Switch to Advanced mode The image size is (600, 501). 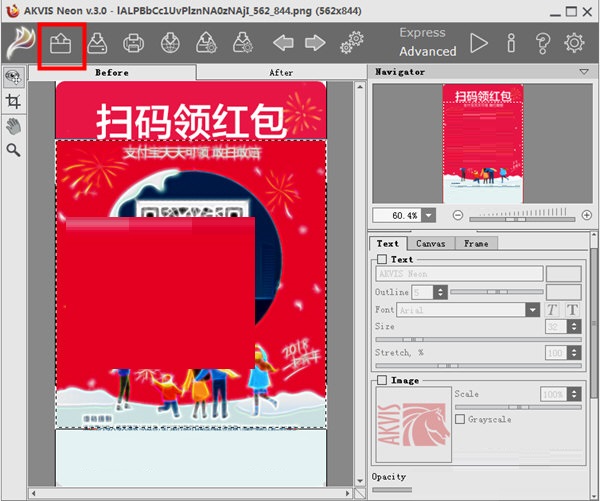click(x=428, y=51)
